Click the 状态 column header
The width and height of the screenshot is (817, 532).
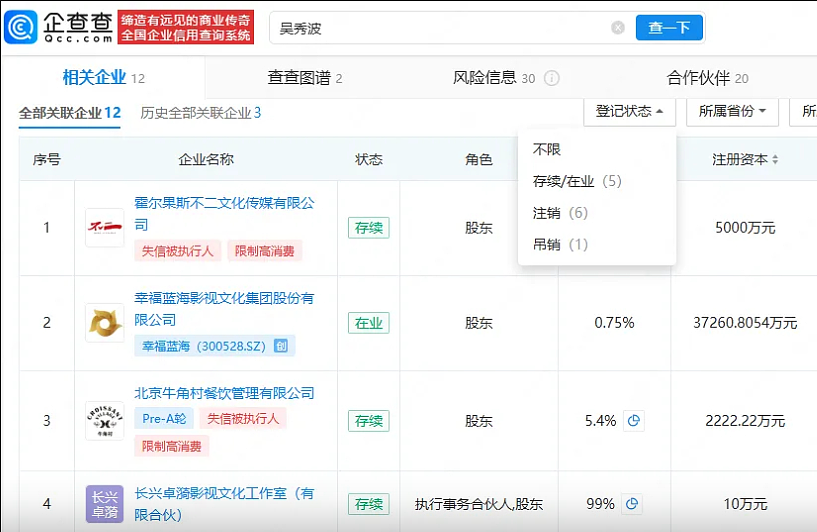click(369, 159)
